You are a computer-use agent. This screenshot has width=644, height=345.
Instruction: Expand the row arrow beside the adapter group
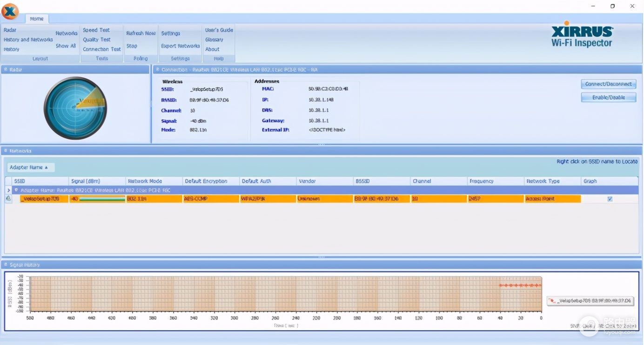[x=8, y=190]
